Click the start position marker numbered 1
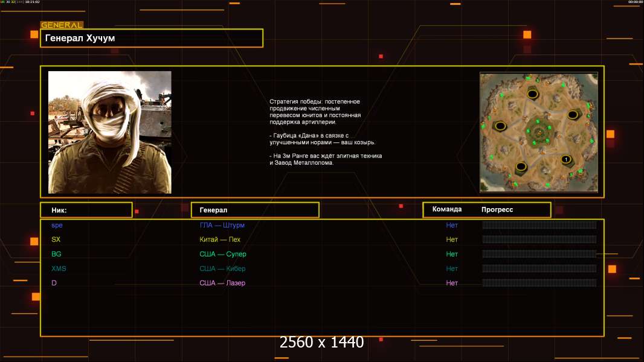The height and width of the screenshot is (362, 644). pos(566,159)
